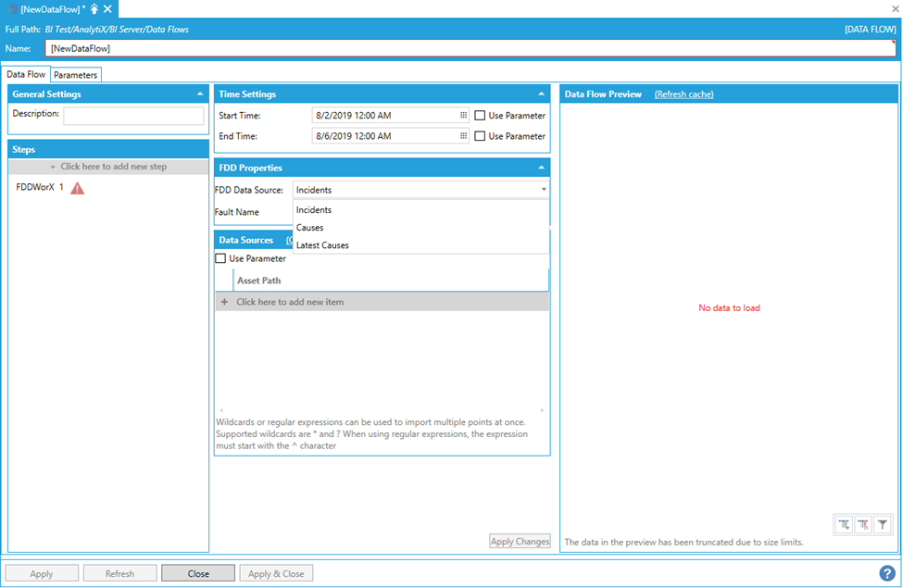Collapse the Time Settings panel
Viewport: 903px width, 588px height.
(542, 94)
